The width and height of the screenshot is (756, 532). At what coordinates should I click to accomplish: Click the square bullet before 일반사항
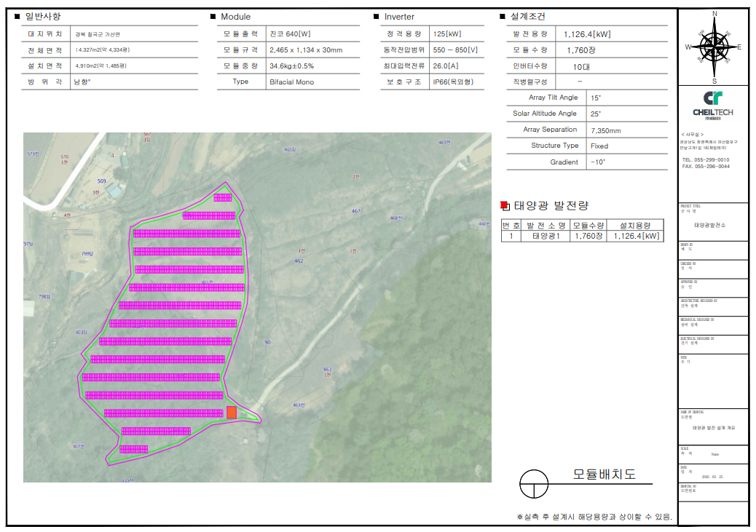click(x=17, y=17)
